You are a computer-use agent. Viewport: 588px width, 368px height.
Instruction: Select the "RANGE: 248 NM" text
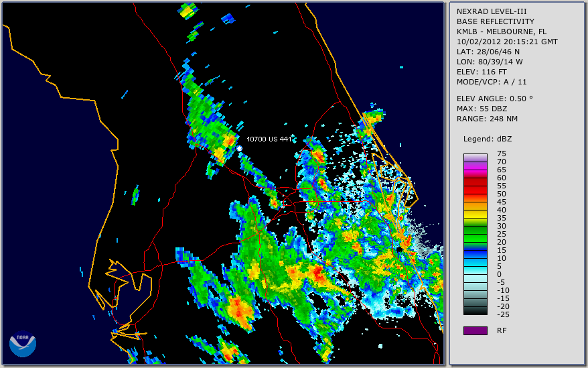[487, 119]
